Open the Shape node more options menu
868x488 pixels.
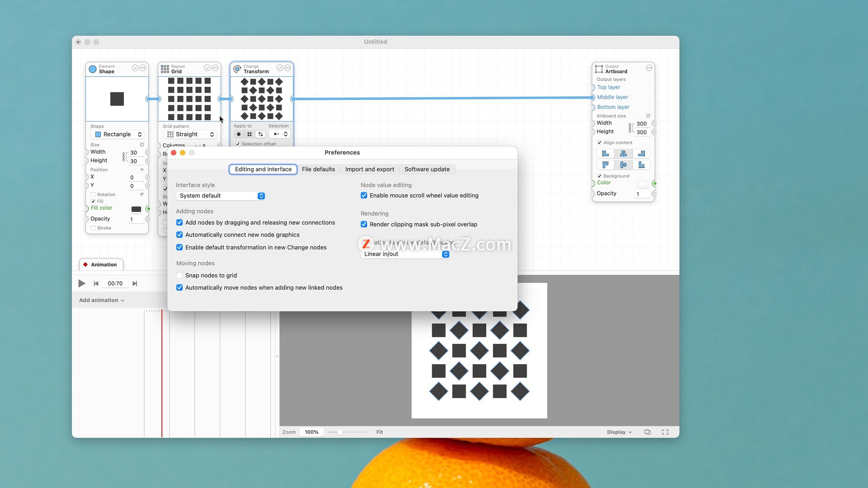pos(143,68)
